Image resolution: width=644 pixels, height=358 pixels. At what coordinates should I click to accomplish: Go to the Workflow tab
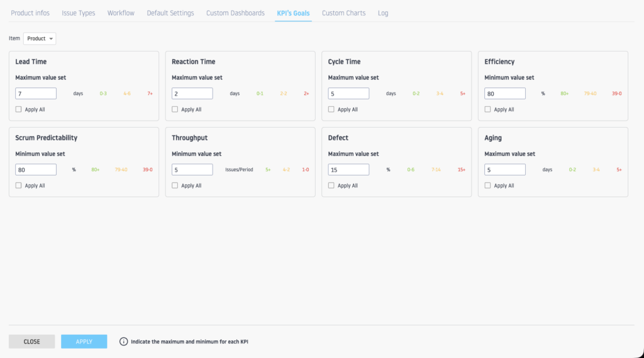121,13
